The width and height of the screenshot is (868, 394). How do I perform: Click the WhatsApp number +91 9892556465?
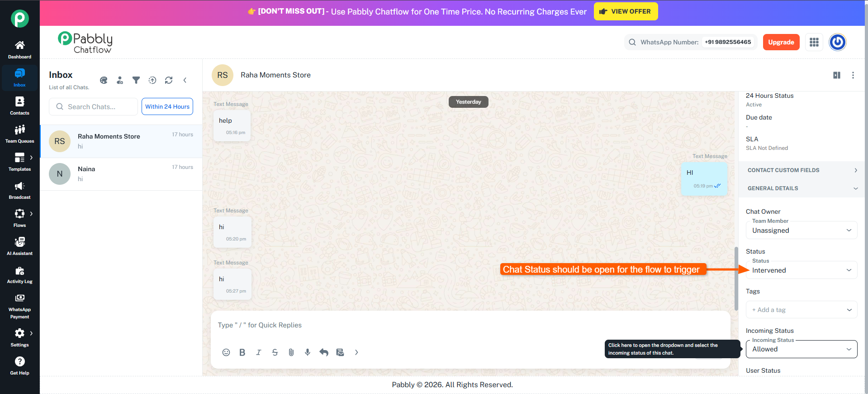click(x=728, y=42)
